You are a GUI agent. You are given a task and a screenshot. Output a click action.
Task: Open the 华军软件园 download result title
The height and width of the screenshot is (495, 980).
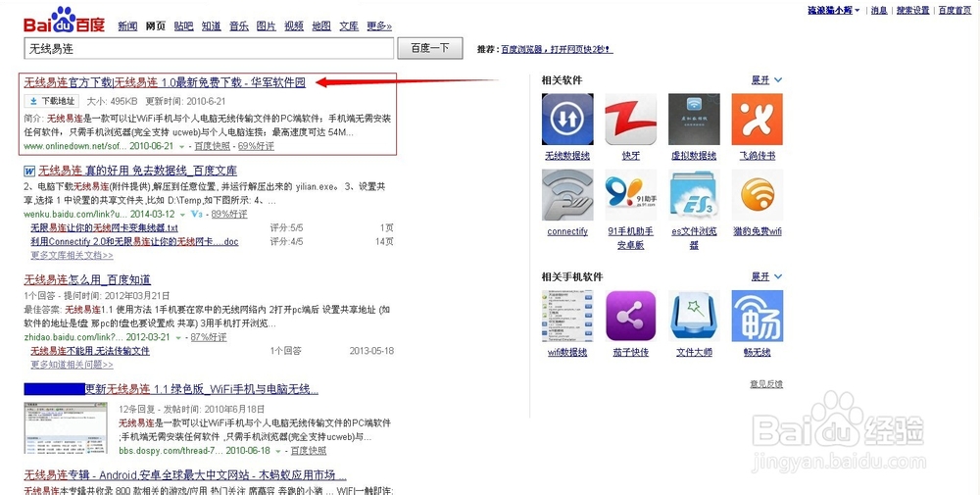point(165,82)
